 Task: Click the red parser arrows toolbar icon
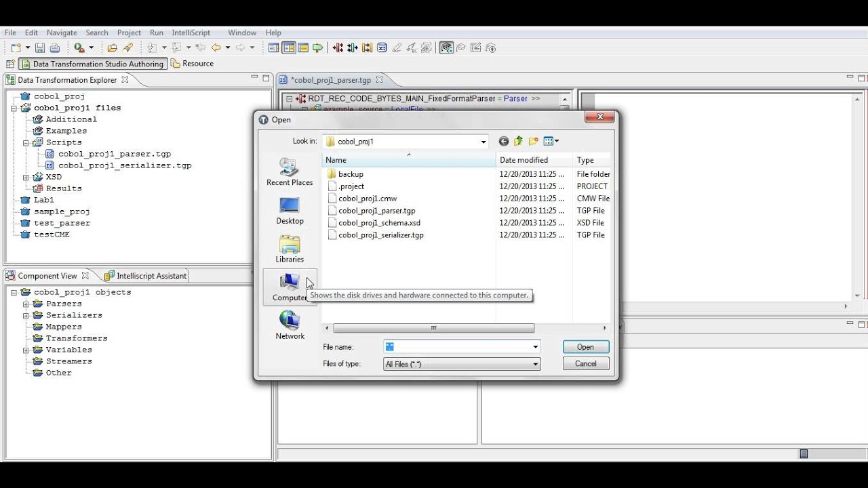point(338,47)
